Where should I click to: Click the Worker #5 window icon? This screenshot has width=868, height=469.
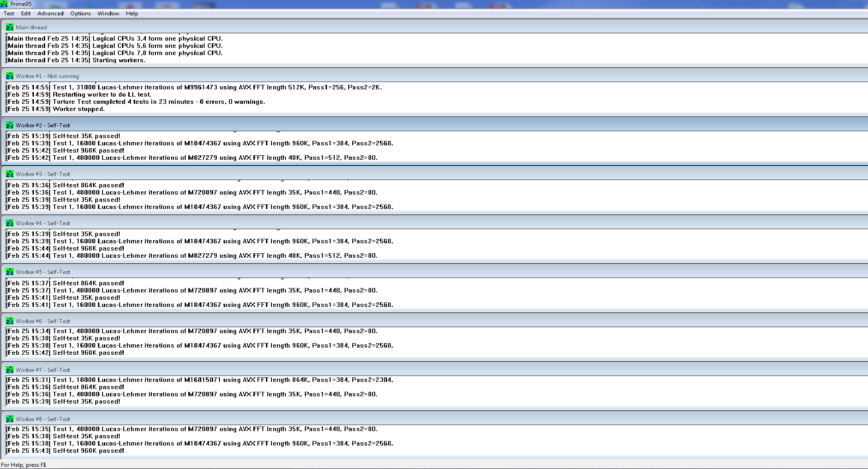tap(9, 272)
